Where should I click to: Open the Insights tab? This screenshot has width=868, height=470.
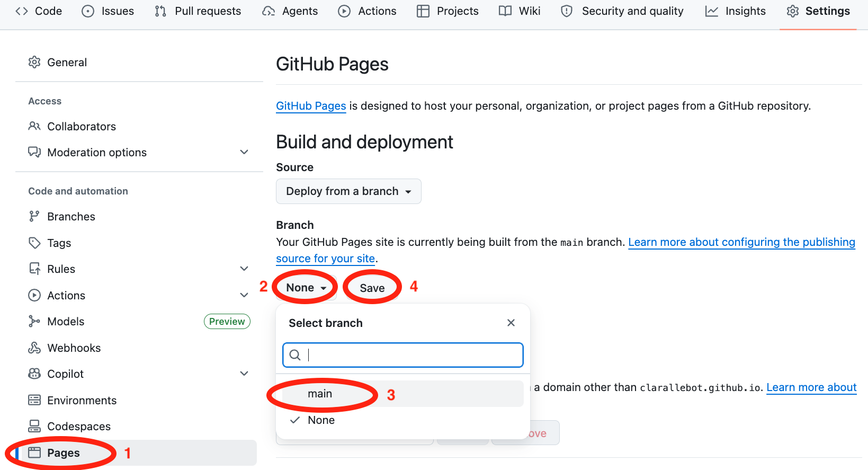tap(736, 11)
